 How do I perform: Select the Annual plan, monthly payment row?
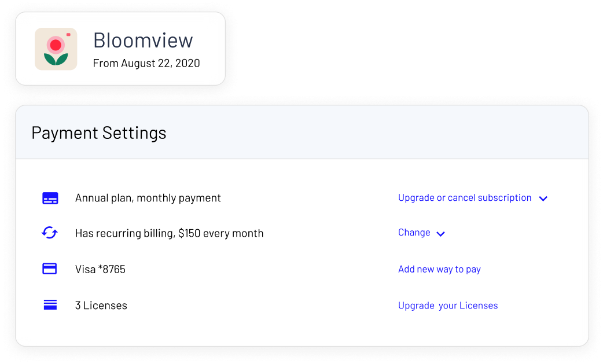(x=148, y=198)
